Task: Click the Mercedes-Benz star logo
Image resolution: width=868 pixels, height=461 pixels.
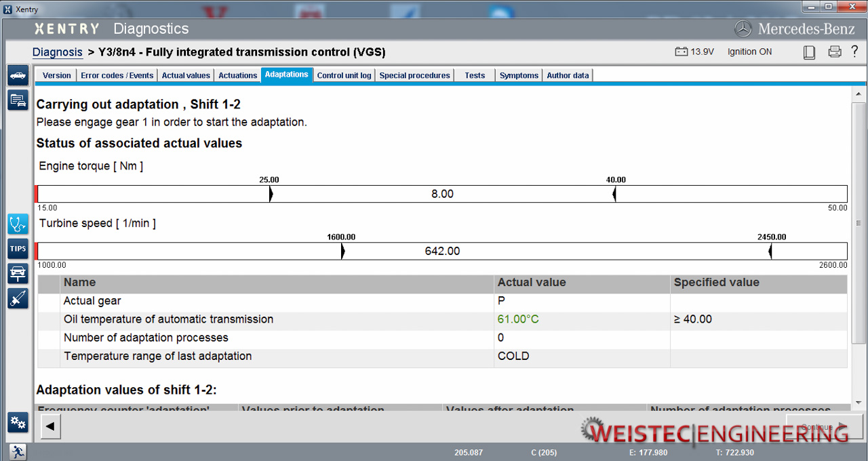Action: [x=743, y=28]
